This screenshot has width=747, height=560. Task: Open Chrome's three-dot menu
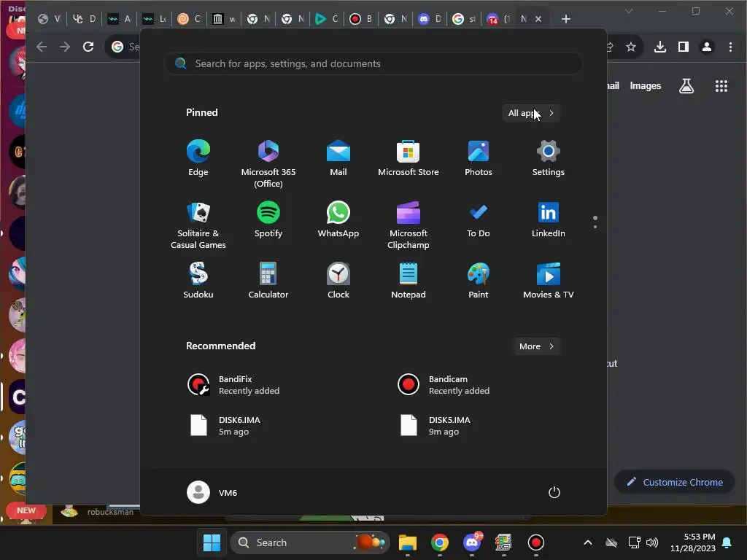click(730, 47)
